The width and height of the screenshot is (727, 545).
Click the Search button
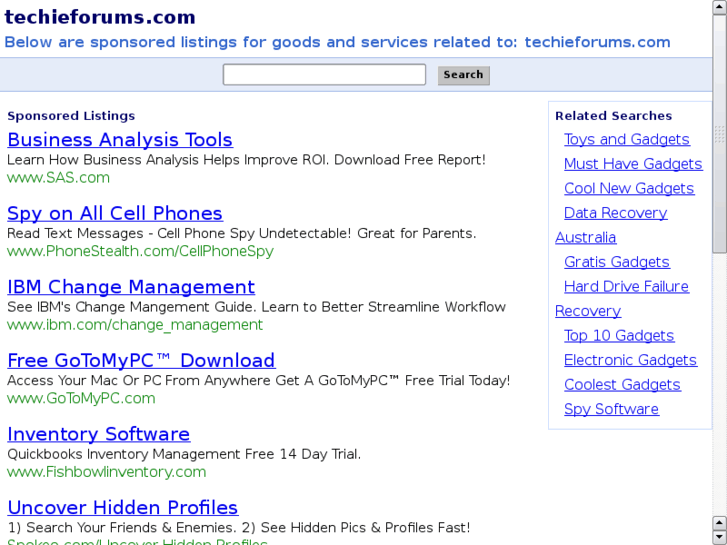tap(464, 75)
